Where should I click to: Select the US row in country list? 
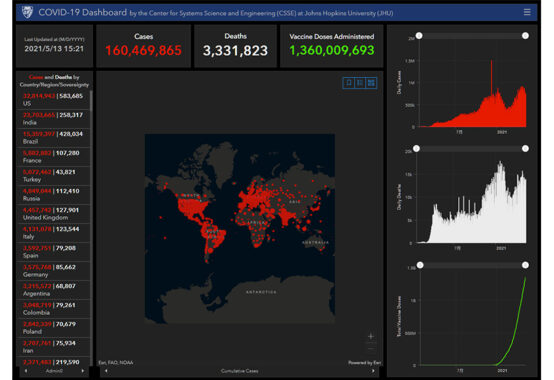click(53, 100)
